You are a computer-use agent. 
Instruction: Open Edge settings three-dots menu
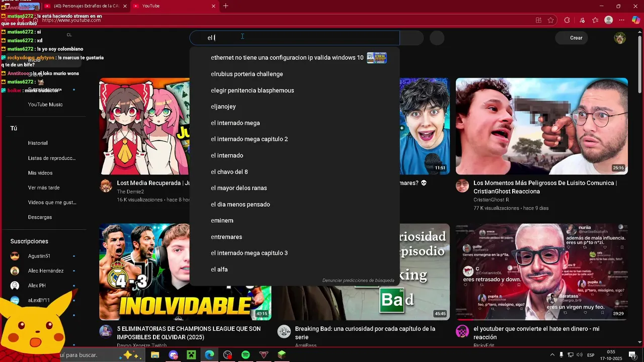622,20
